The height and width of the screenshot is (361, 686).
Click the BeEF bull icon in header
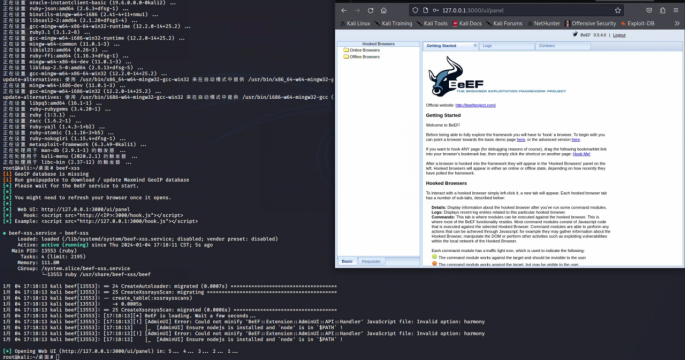[x=575, y=35]
